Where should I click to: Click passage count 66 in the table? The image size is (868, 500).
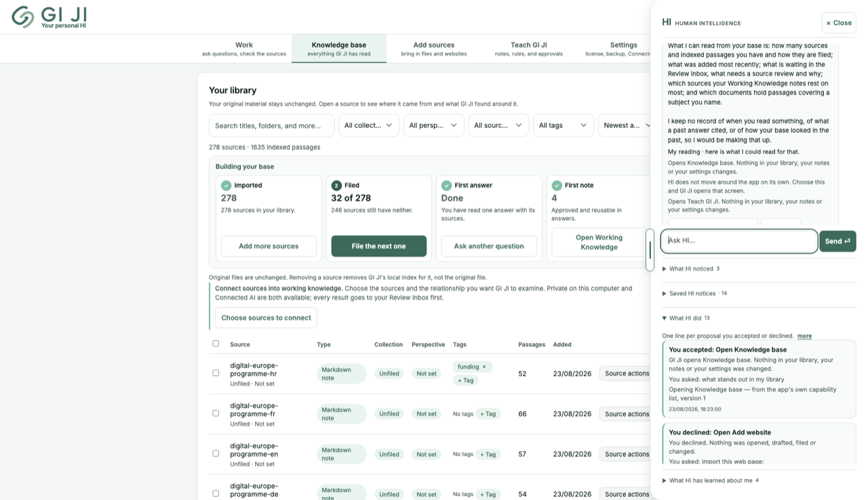[522, 413]
